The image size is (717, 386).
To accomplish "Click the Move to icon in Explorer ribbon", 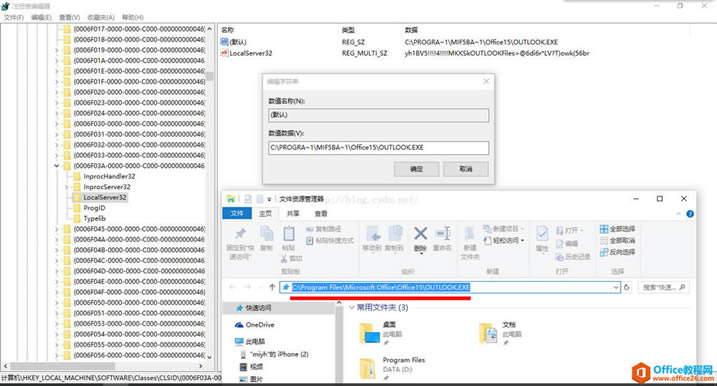I will [373, 233].
